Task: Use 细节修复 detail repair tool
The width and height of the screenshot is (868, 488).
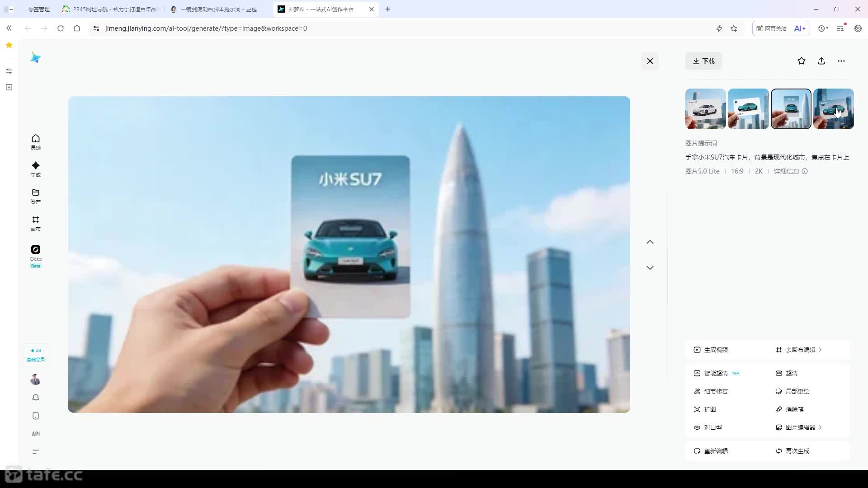Action: 711,391
